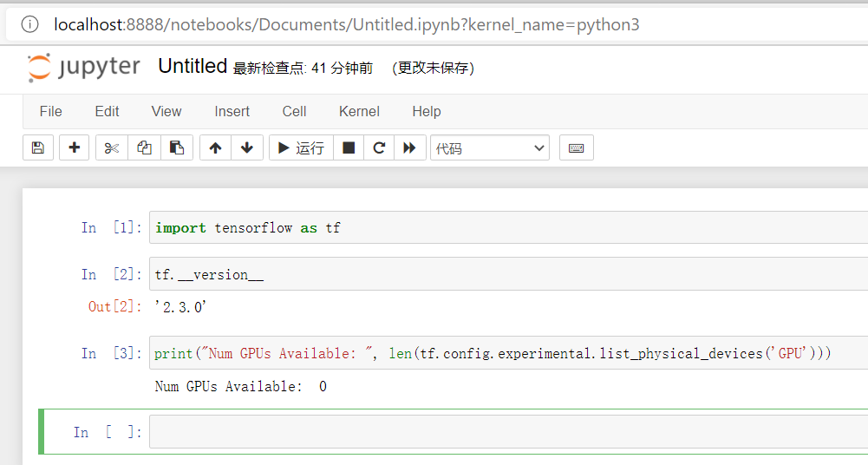Click the localhost URL address field
868x465 pixels.
pos(347,24)
